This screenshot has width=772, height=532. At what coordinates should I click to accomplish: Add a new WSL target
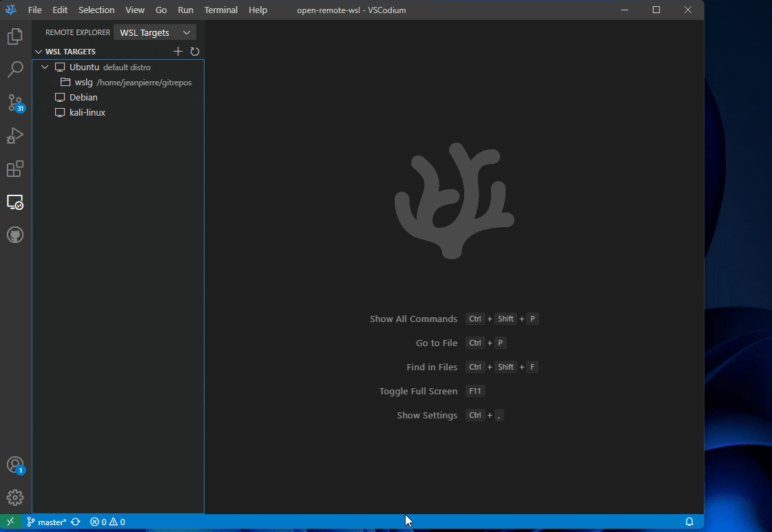click(178, 51)
